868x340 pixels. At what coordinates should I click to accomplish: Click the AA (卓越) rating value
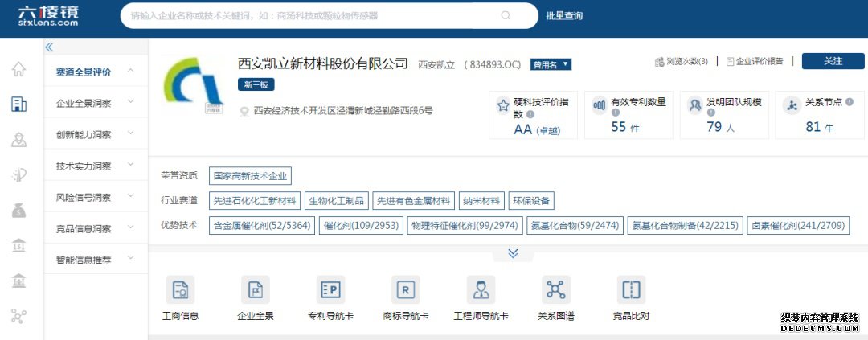click(x=536, y=130)
